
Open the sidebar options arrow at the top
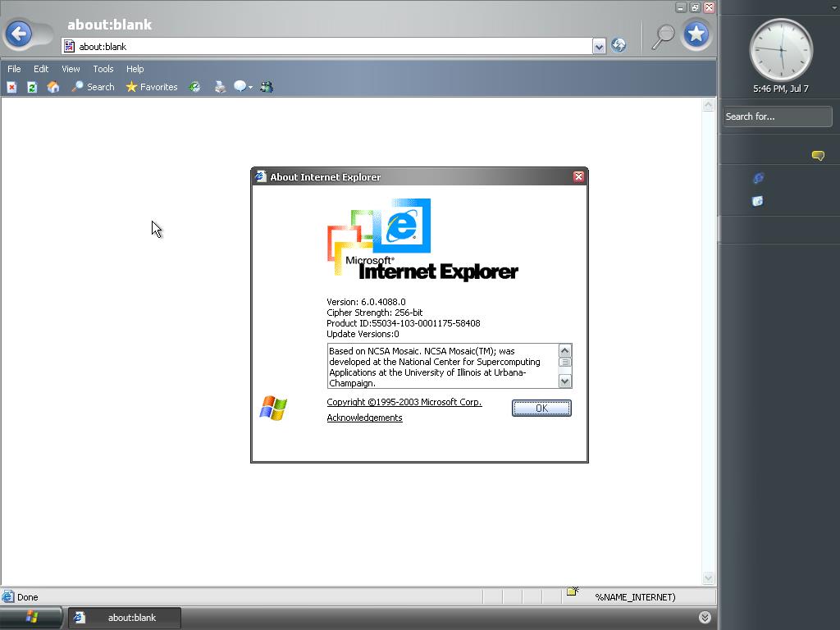click(834, 7)
